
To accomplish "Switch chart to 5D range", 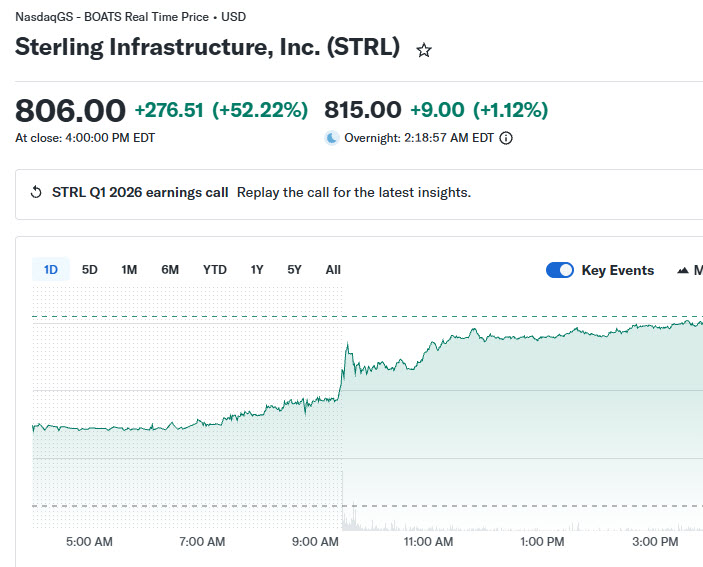I will click(x=90, y=270).
